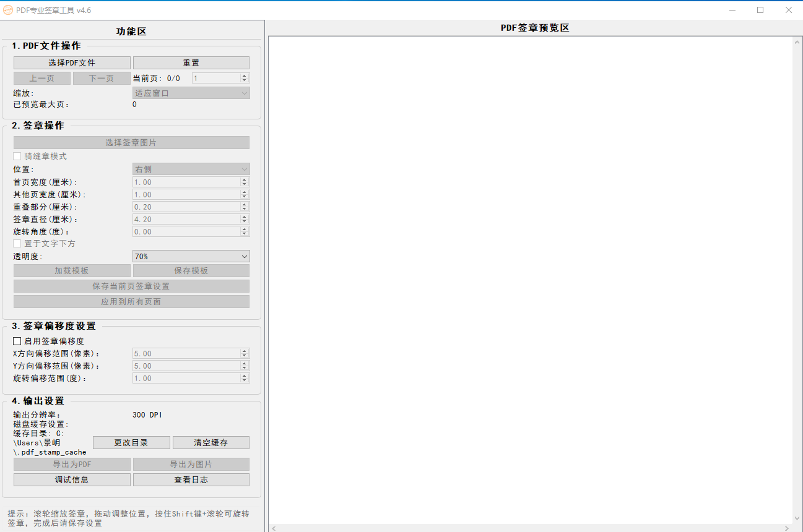Viewport: 803px width, 532px height.
Task: Toggle the 置于文字下方 checkbox
Action: 17,243
